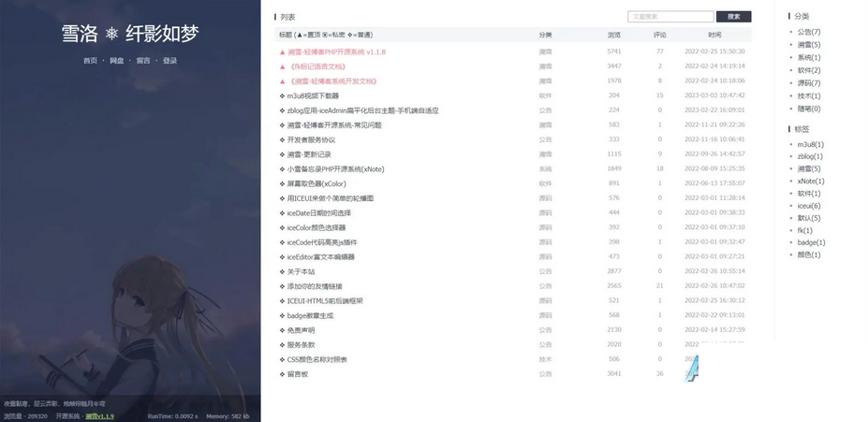This screenshot has width=868, height=422.
Task: Open the m3u8视频下载器 article
Action: coord(313,95)
